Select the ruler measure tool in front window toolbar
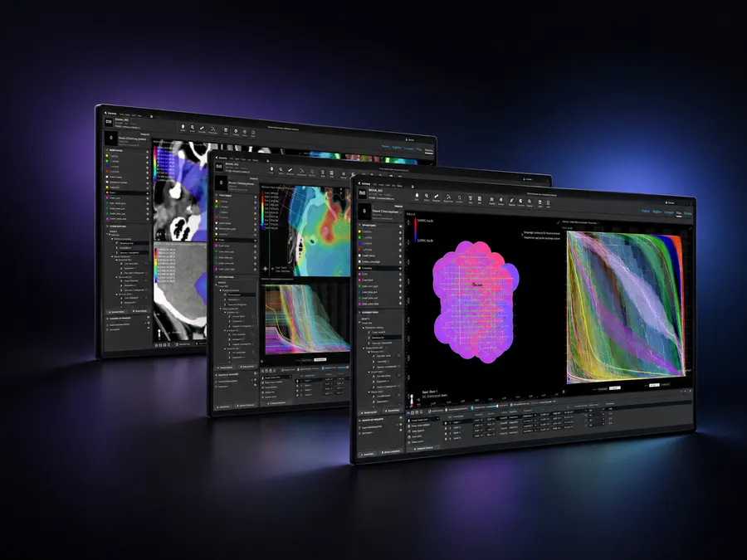Screen dimensions: 747x560 [437, 196]
